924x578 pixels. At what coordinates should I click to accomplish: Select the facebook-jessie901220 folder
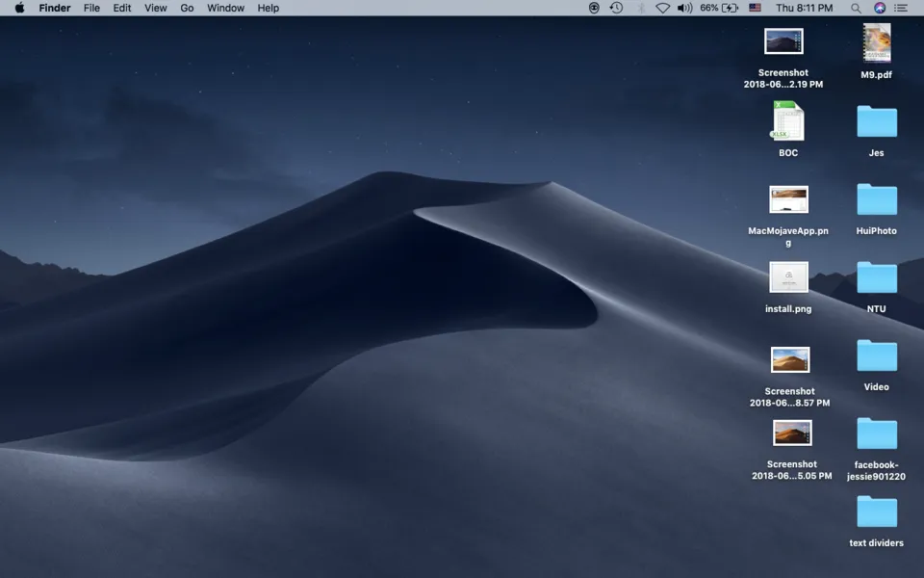[x=876, y=433]
